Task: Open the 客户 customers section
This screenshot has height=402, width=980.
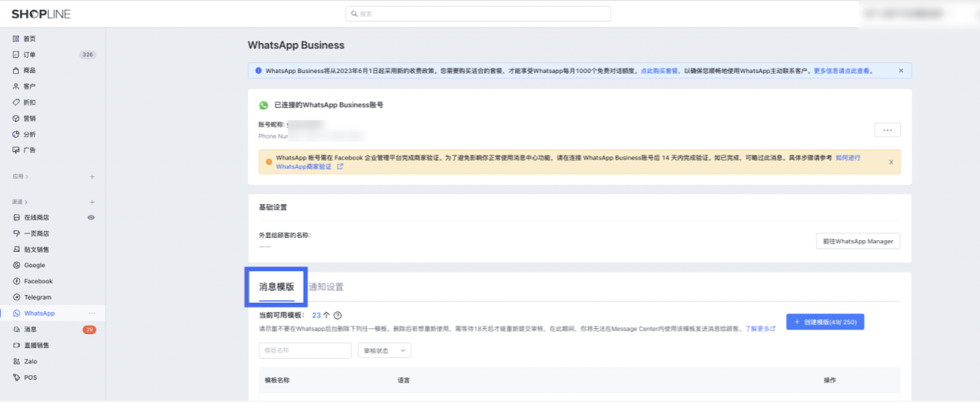Action: [29, 86]
